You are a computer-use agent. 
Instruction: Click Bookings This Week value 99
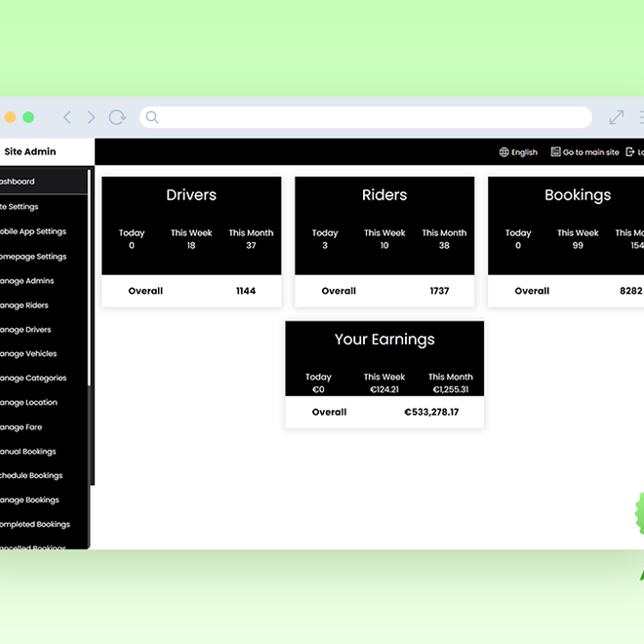tap(578, 246)
